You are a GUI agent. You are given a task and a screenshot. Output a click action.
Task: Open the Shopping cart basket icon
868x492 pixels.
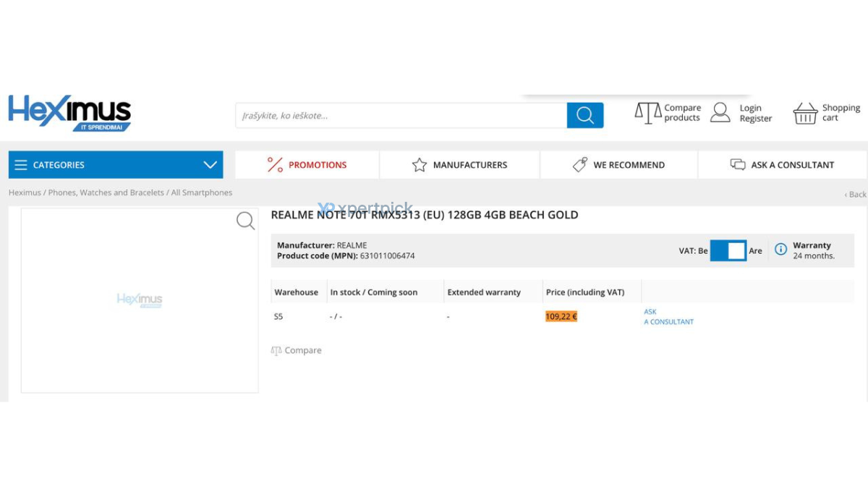[805, 113]
